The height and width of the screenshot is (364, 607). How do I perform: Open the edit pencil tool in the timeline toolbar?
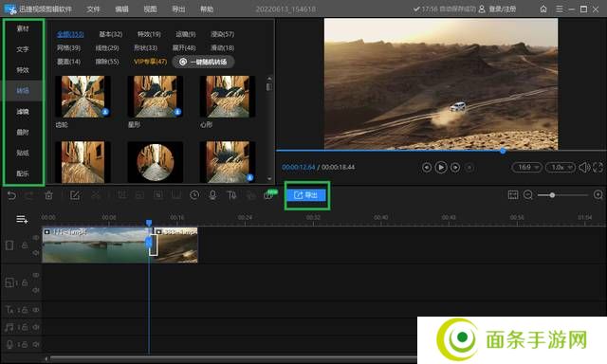(75, 195)
